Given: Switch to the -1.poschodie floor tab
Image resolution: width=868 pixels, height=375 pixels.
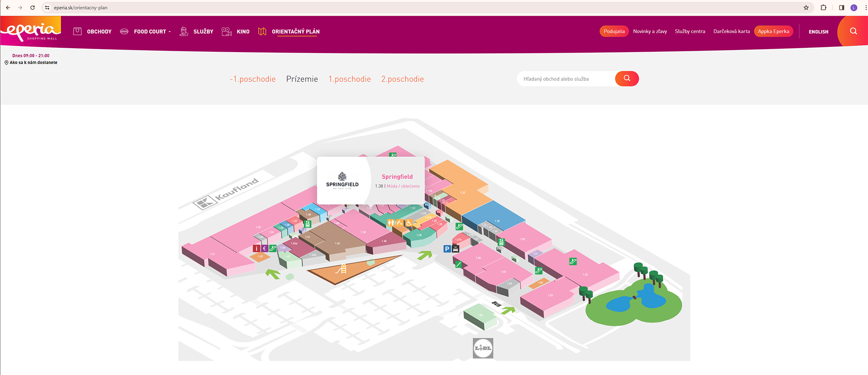Looking at the screenshot, I should point(253,79).
